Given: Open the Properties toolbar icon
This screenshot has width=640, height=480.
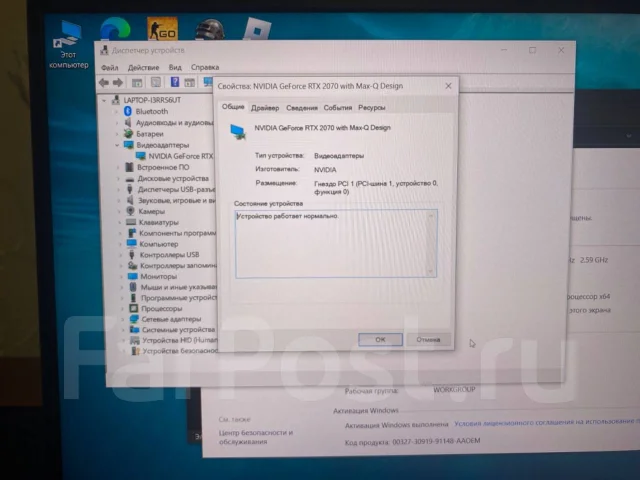Looking at the screenshot, I should point(156,82).
